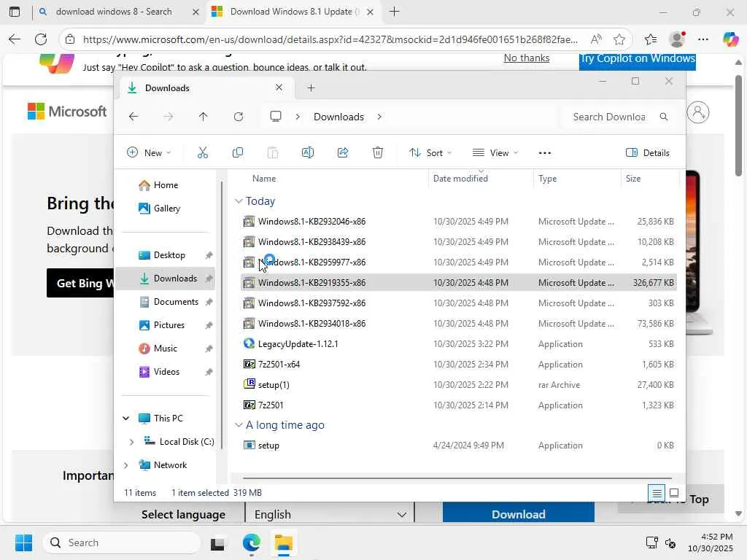Open the Sort dropdown menu
Screen dimensions: 747x560
pos(430,153)
